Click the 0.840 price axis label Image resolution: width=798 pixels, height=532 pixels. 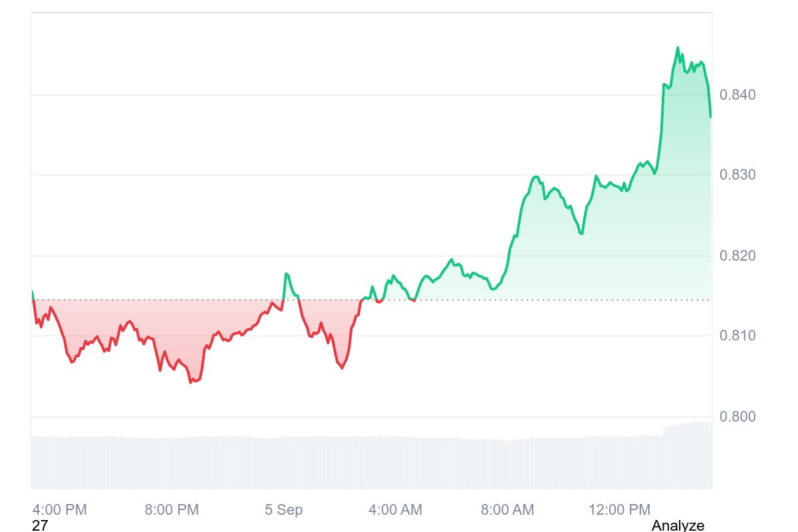pyautogui.click(x=737, y=95)
